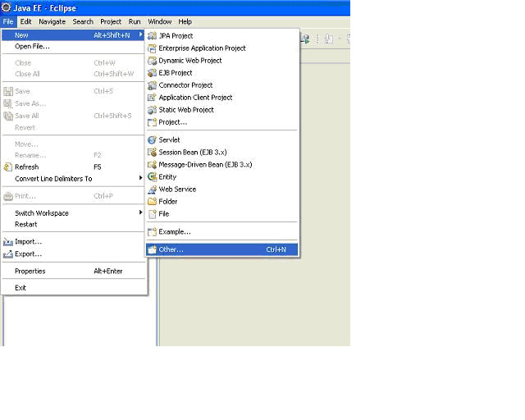Select the Servlet label
The image size is (525, 420).
170,140
